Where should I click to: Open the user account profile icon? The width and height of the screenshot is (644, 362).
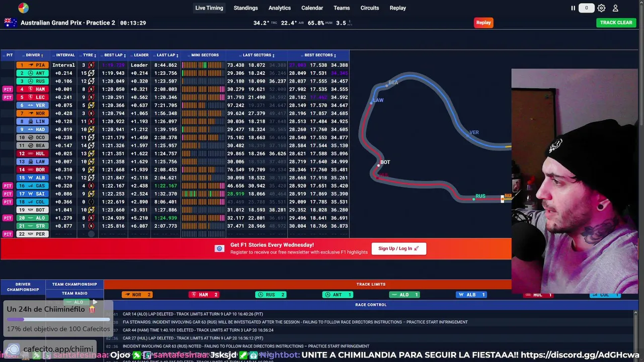(x=615, y=8)
